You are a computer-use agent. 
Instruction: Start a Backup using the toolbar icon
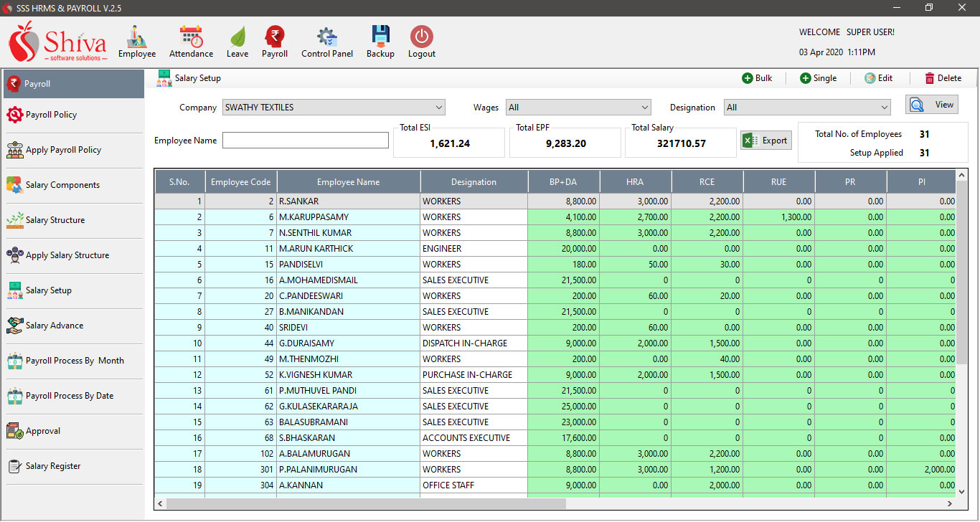click(380, 41)
